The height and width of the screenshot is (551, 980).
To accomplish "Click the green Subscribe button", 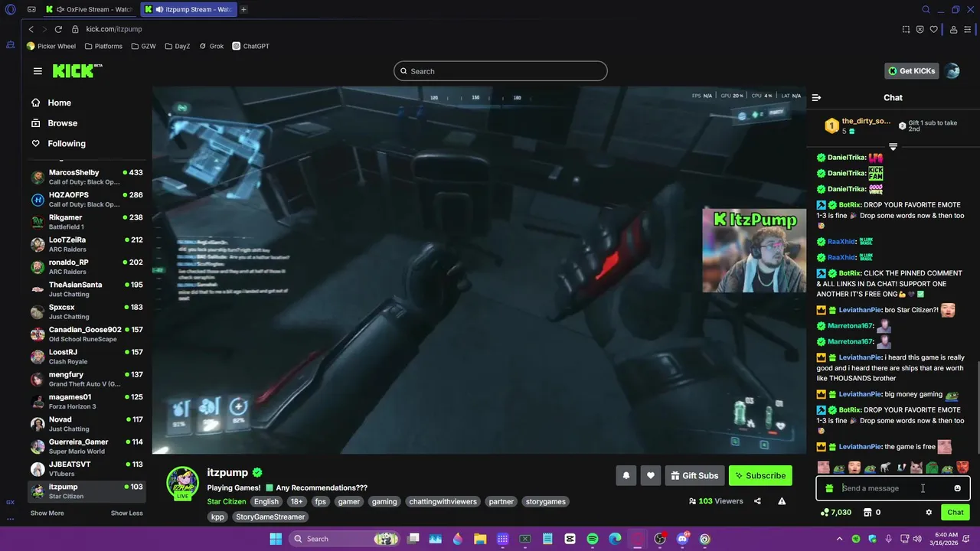I will pos(760,476).
